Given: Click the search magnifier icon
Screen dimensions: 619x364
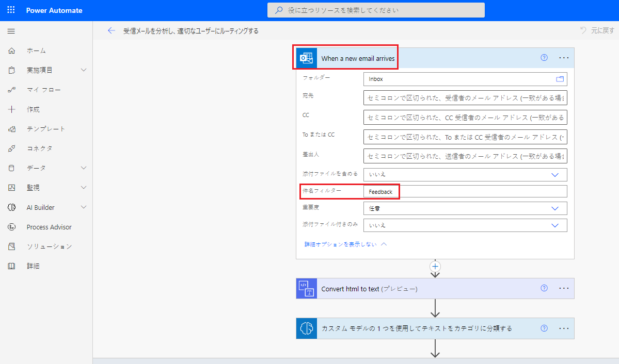Looking at the screenshot, I should [x=279, y=10].
